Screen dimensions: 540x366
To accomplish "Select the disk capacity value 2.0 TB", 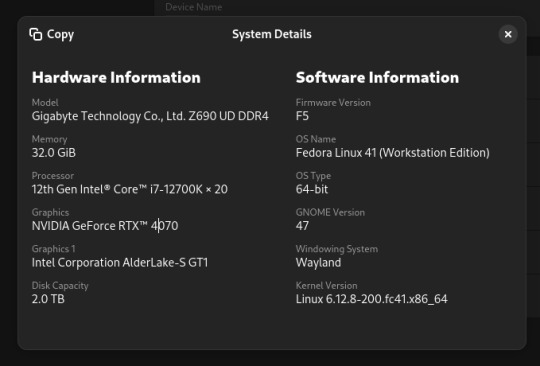I will [x=48, y=299].
